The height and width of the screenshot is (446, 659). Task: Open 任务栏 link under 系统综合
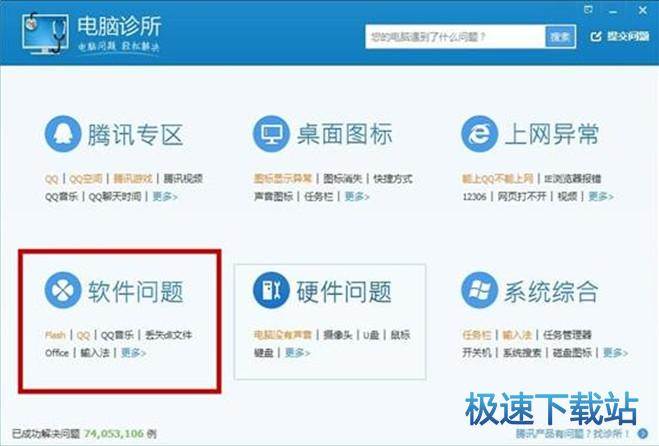click(477, 335)
